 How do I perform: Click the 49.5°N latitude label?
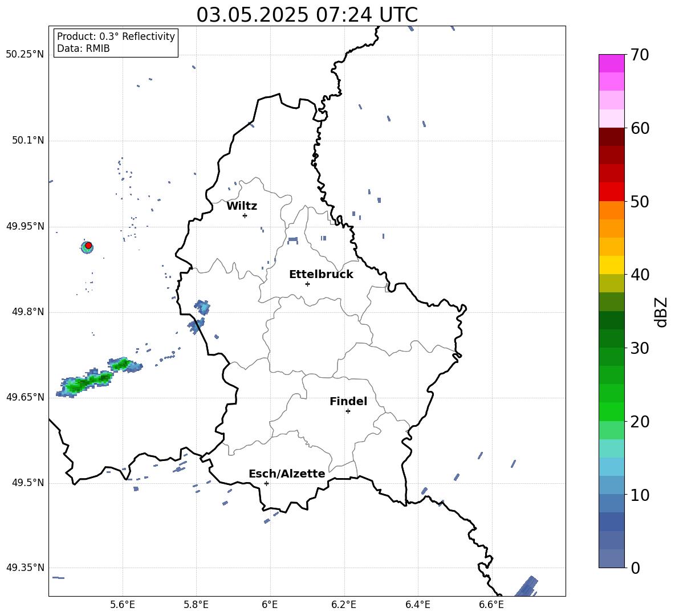coord(27,483)
